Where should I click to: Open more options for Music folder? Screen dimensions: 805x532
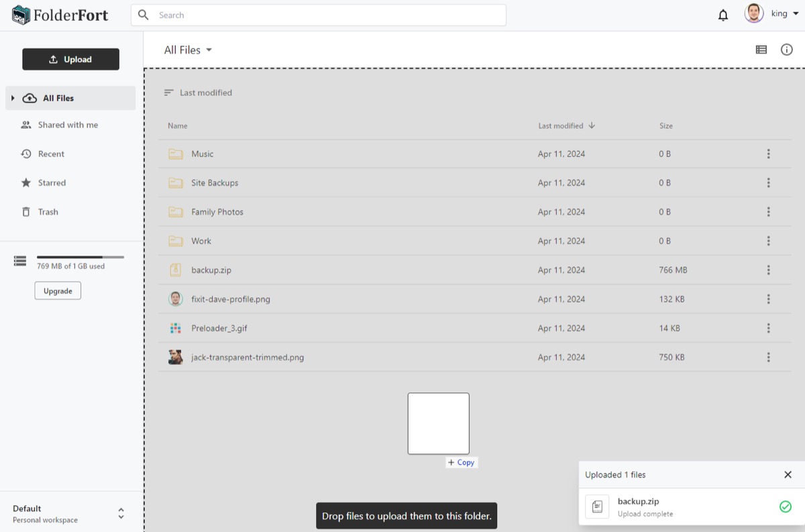(x=768, y=154)
